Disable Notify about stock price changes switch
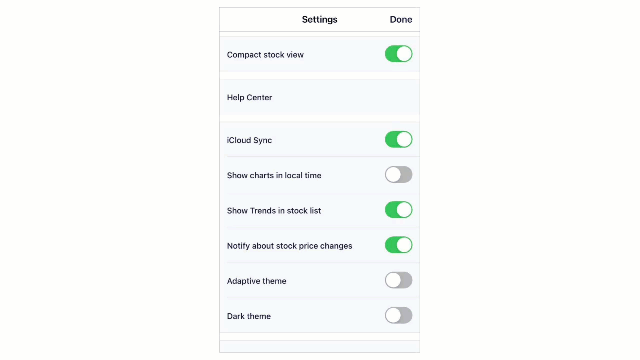The image size is (640, 360). [x=398, y=245]
